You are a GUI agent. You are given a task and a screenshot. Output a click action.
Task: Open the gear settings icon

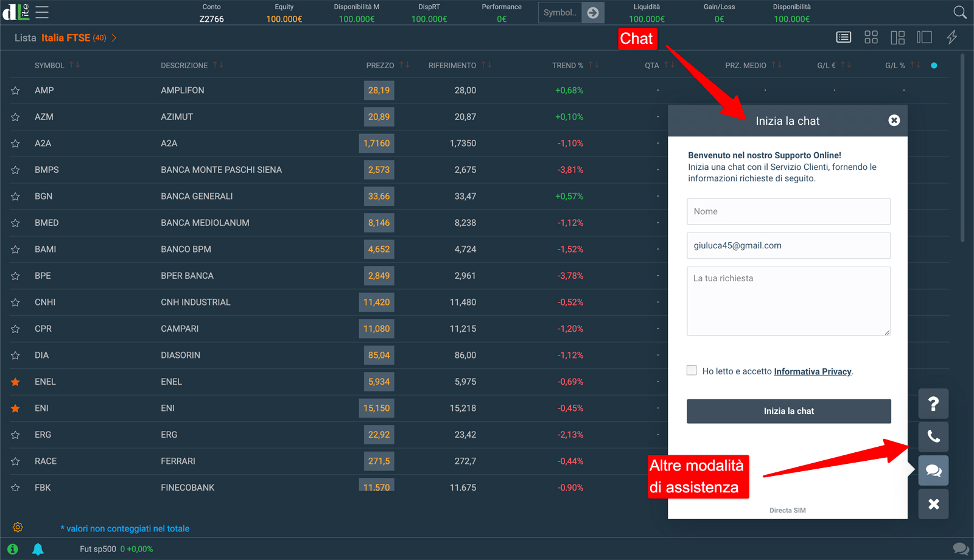(18, 527)
